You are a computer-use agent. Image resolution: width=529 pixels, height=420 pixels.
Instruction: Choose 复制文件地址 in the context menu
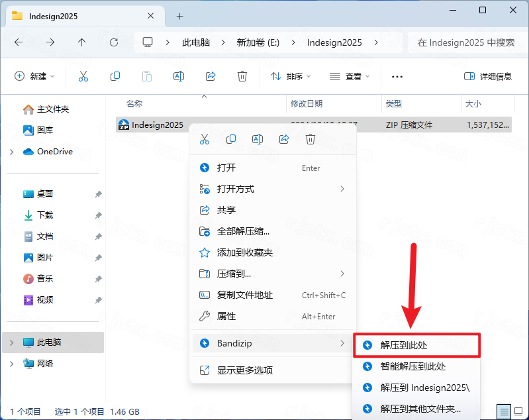273,295
